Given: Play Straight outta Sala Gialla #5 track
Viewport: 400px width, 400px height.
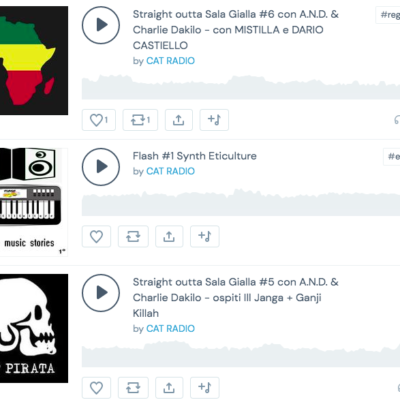Looking at the screenshot, I should [x=101, y=293].
